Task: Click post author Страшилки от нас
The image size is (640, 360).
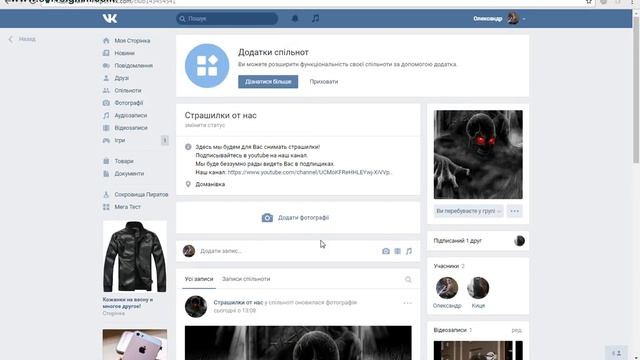Action: tap(238, 302)
